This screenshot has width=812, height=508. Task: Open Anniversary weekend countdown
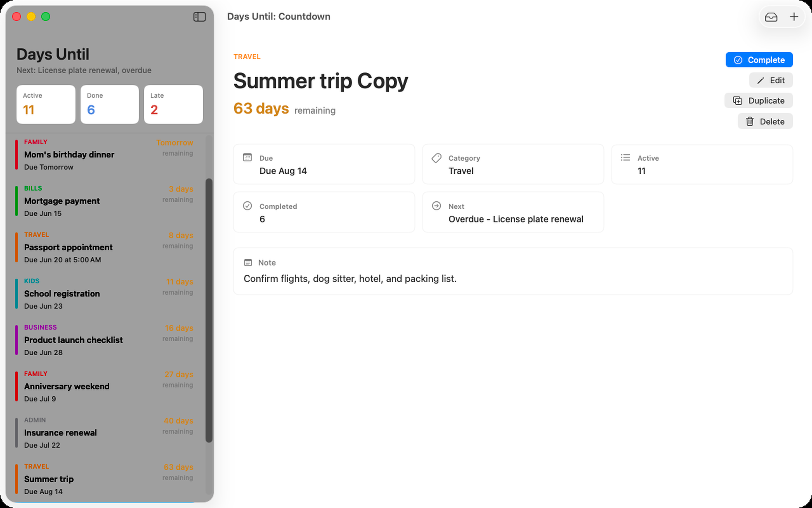pos(105,386)
